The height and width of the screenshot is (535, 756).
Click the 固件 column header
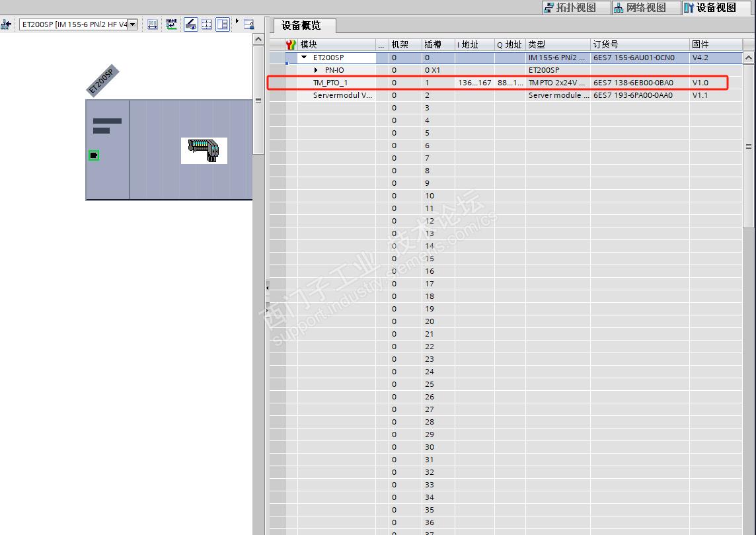click(x=716, y=44)
